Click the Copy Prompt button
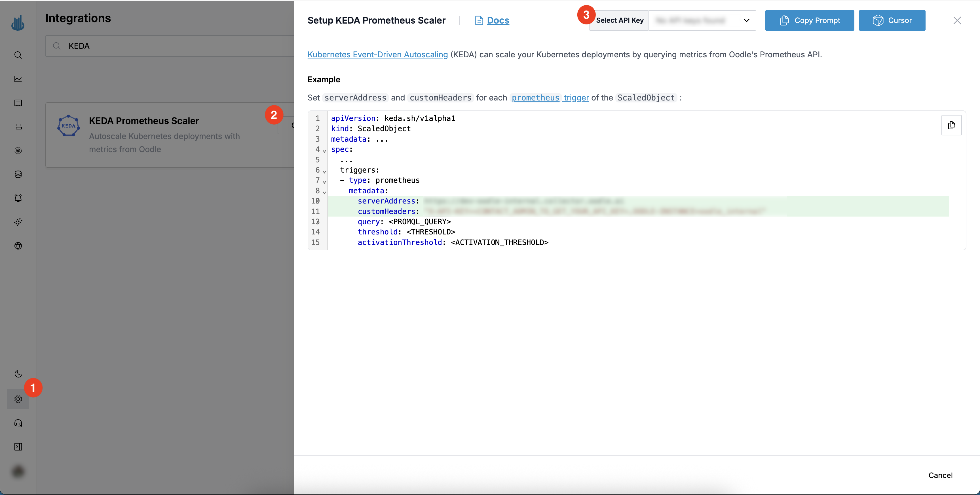980x495 pixels. point(809,20)
